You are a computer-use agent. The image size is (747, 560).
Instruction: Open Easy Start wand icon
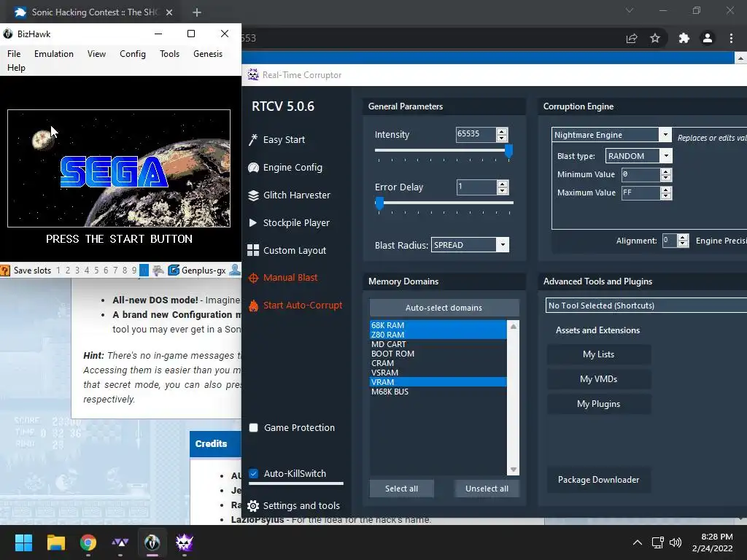(x=253, y=139)
